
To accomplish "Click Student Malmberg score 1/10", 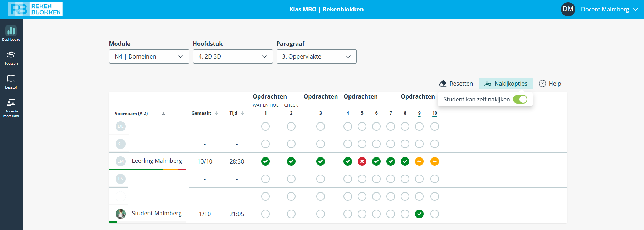I will point(205,214).
